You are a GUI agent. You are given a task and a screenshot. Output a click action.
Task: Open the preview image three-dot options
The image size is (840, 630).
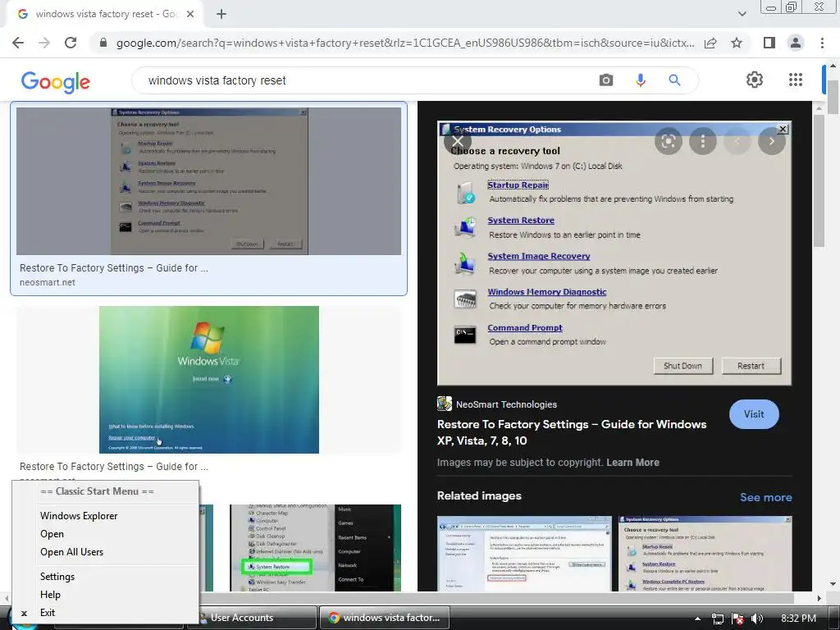(x=703, y=141)
